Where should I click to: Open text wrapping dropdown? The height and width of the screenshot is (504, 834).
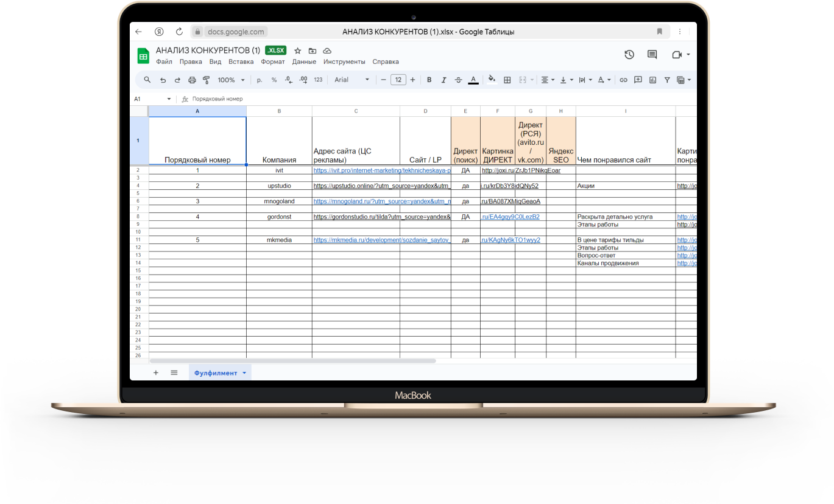585,80
